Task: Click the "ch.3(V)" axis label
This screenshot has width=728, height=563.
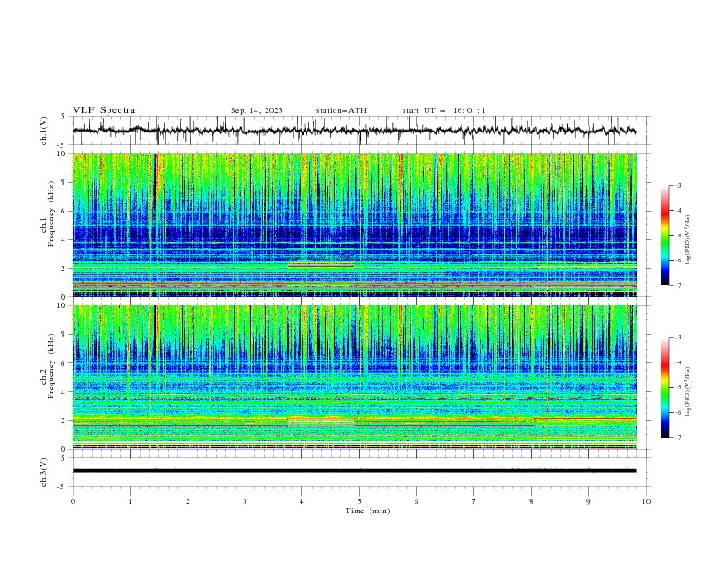Action: [44, 472]
